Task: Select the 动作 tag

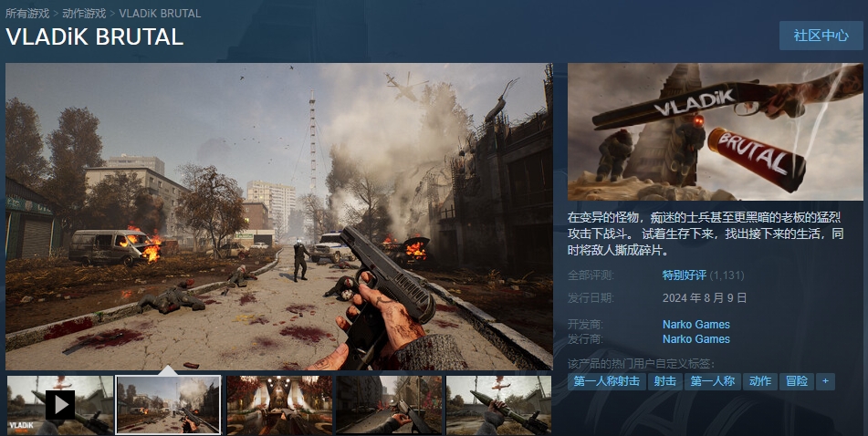Action: coord(760,381)
